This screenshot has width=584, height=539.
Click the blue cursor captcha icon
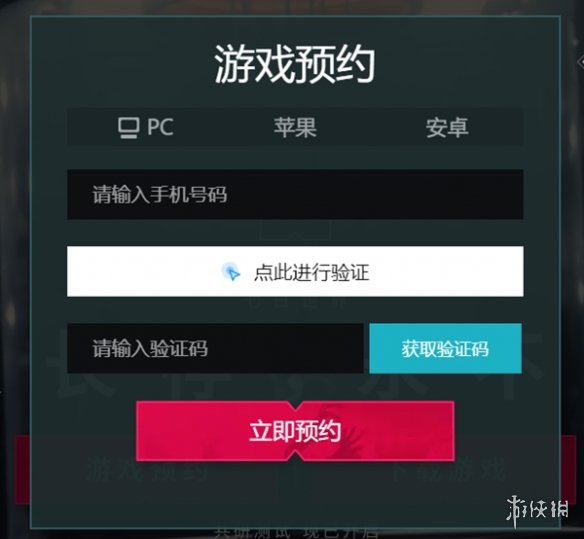[x=231, y=272]
